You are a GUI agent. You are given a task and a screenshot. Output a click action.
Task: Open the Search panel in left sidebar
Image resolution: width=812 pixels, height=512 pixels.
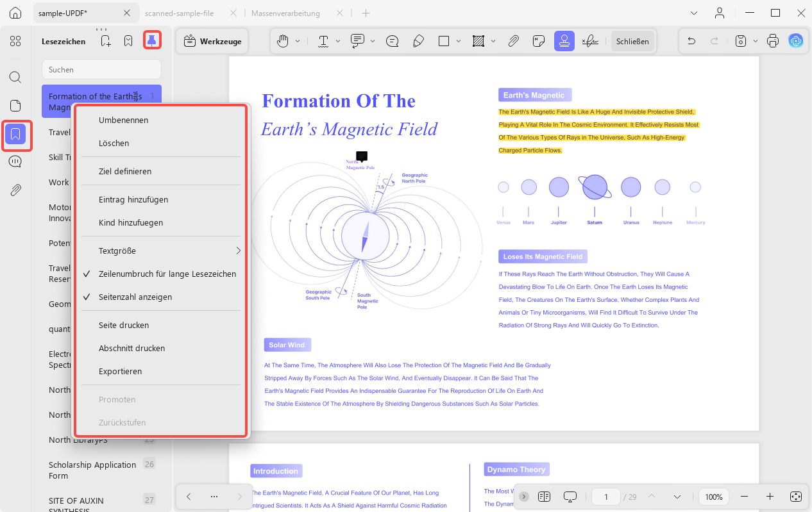[x=15, y=78]
